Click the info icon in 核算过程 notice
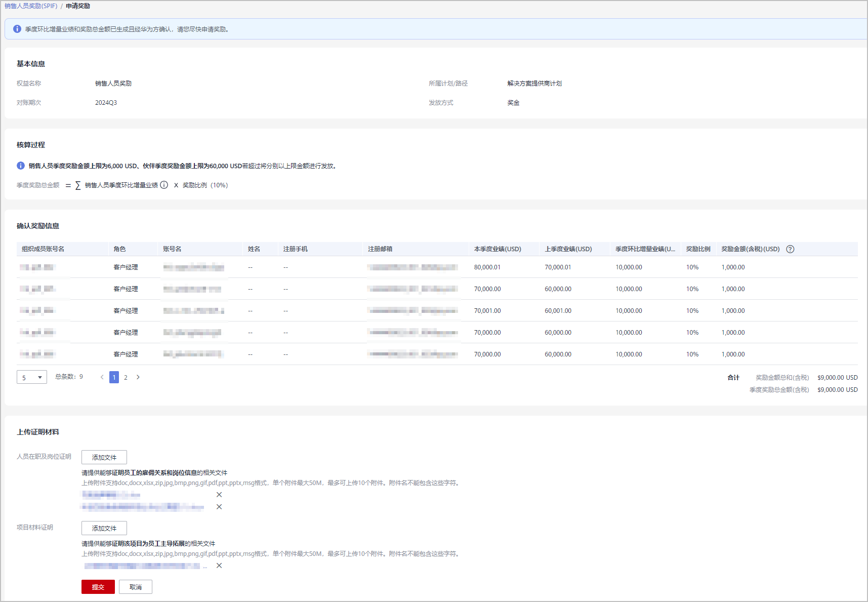This screenshot has height=602, width=868. point(21,166)
